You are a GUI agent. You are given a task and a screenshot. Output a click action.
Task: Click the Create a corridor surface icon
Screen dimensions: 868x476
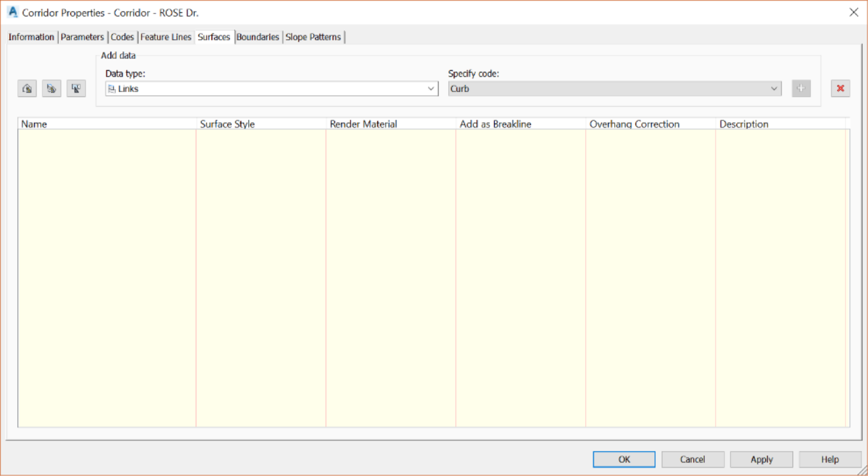coord(27,89)
